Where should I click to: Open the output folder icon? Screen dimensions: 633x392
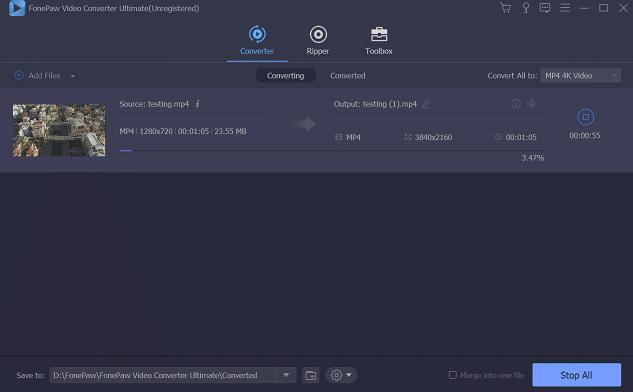click(310, 375)
